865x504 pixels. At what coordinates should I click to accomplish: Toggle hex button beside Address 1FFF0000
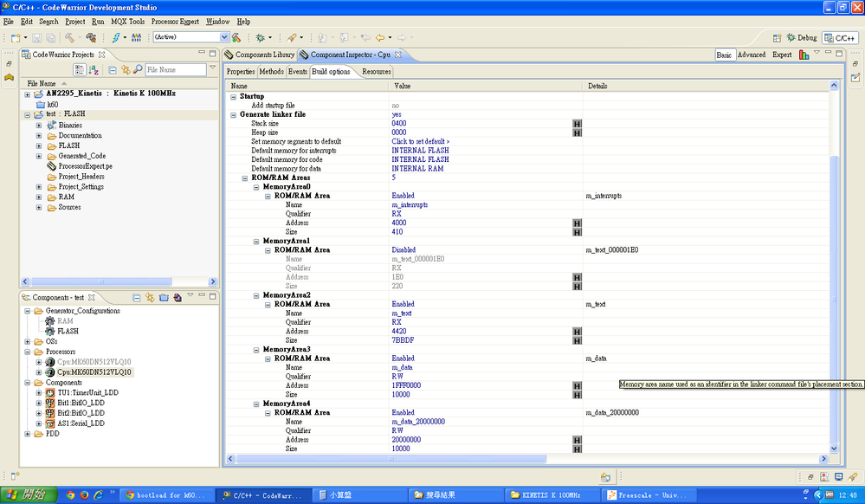point(577,386)
